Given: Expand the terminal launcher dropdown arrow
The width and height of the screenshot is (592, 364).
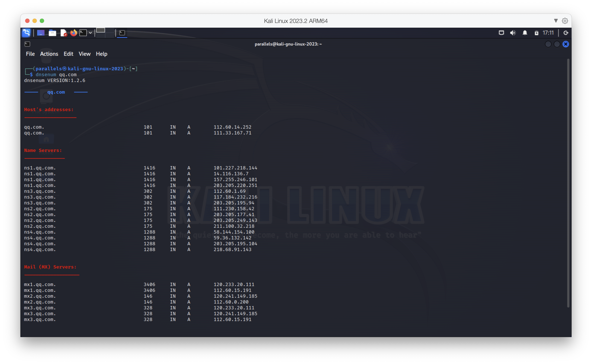Looking at the screenshot, I should pyautogui.click(x=90, y=33).
